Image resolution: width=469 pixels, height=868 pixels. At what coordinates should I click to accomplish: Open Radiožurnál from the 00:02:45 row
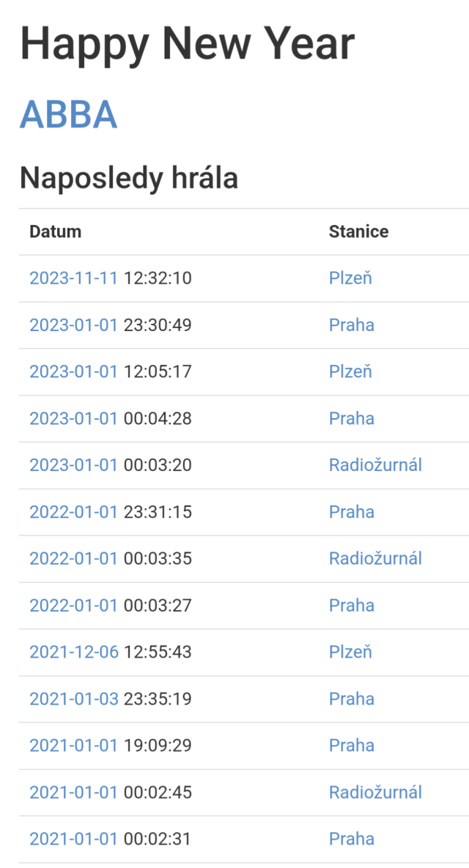(x=375, y=792)
